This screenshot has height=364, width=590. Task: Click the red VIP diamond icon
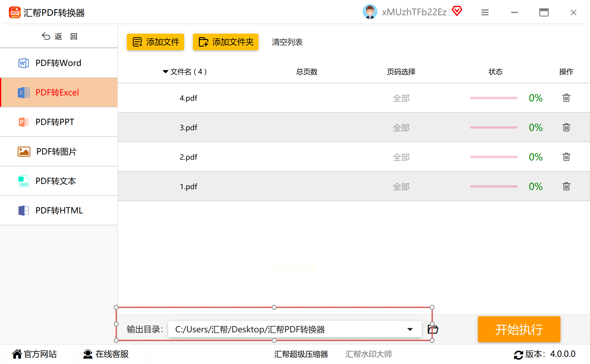pyautogui.click(x=457, y=12)
